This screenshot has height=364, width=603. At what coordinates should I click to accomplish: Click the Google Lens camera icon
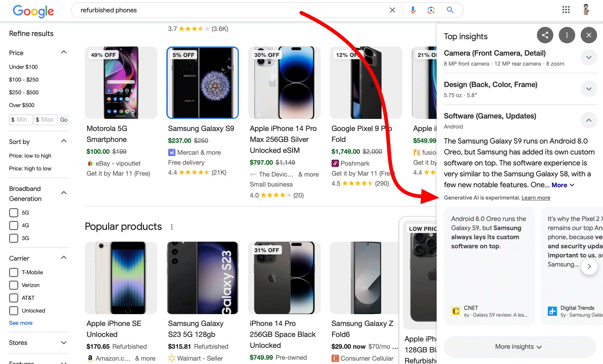pos(431,10)
